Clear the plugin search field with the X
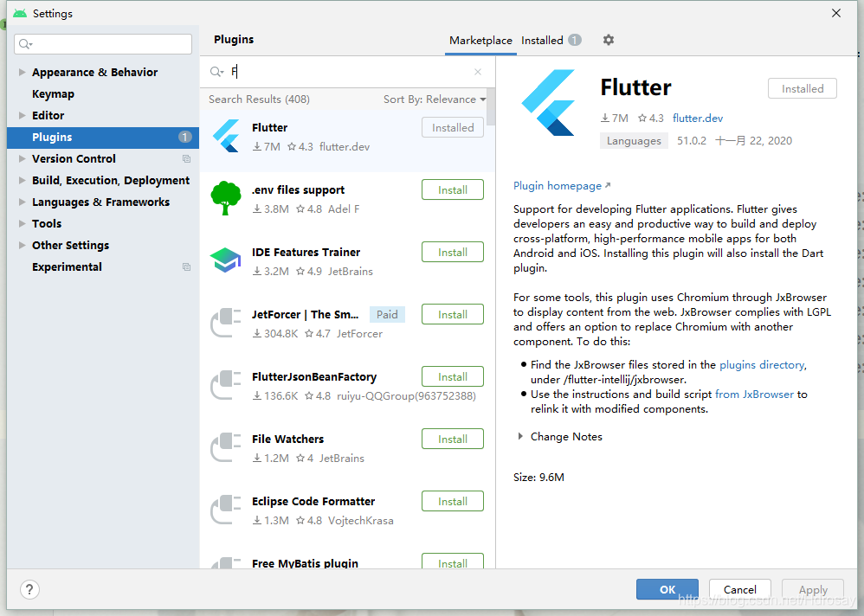 478,72
